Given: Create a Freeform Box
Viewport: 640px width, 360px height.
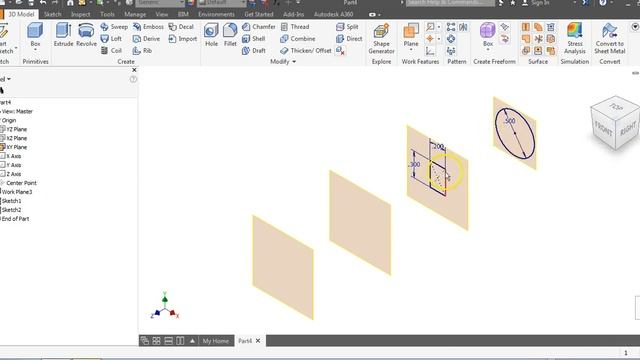Looking at the screenshot, I should [488, 35].
